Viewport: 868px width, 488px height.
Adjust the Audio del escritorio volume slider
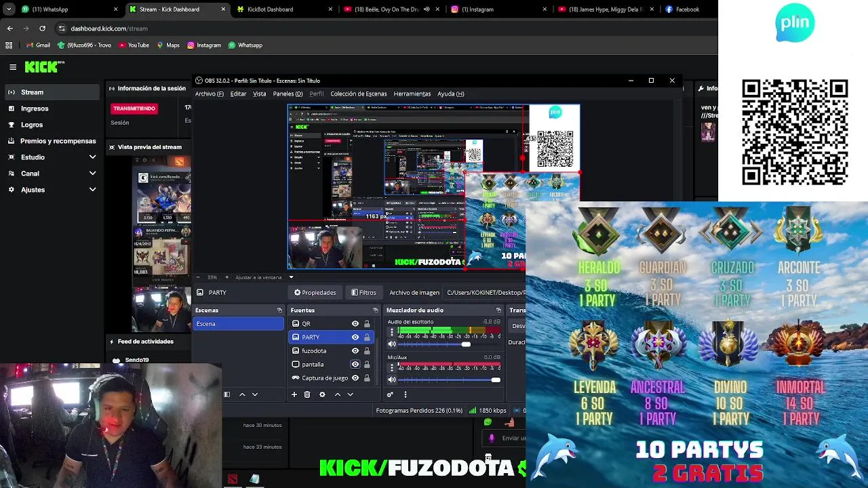pos(466,344)
